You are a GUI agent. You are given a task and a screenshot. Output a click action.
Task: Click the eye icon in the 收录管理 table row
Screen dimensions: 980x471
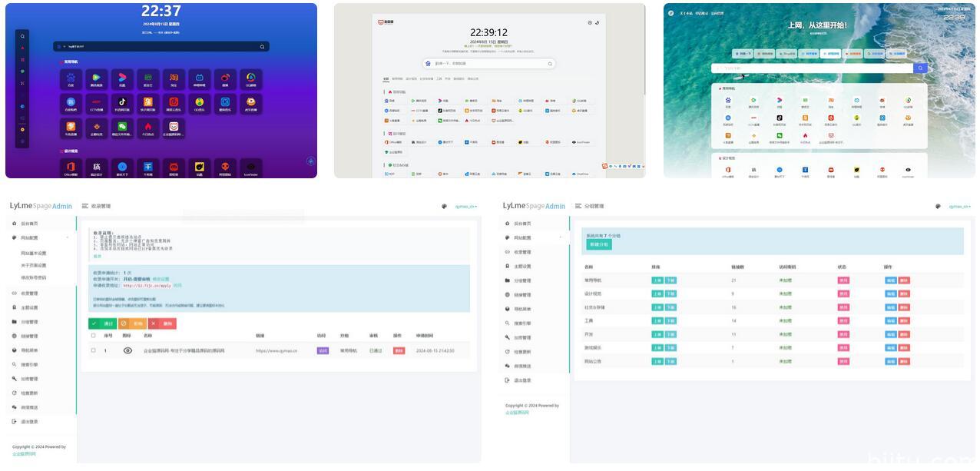(x=127, y=350)
